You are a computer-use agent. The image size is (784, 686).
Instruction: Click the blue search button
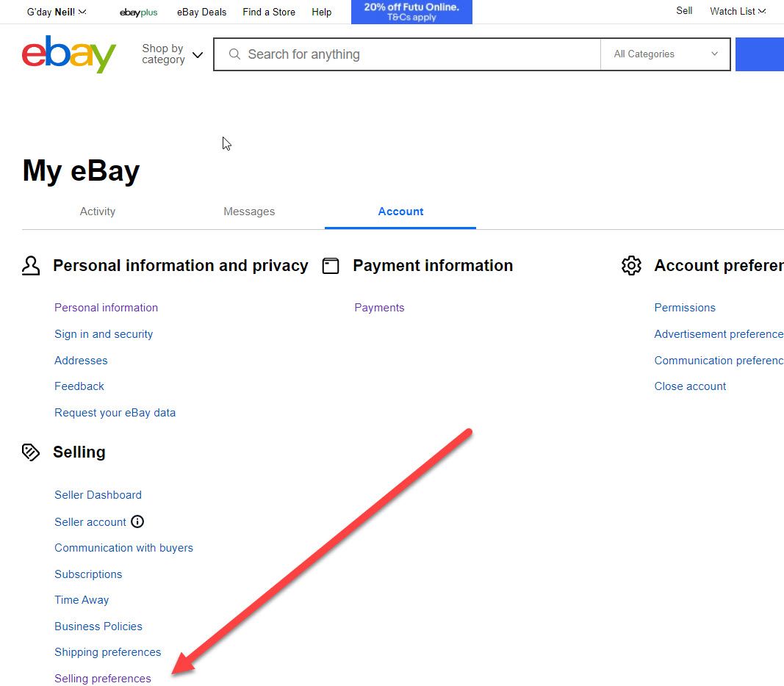760,54
